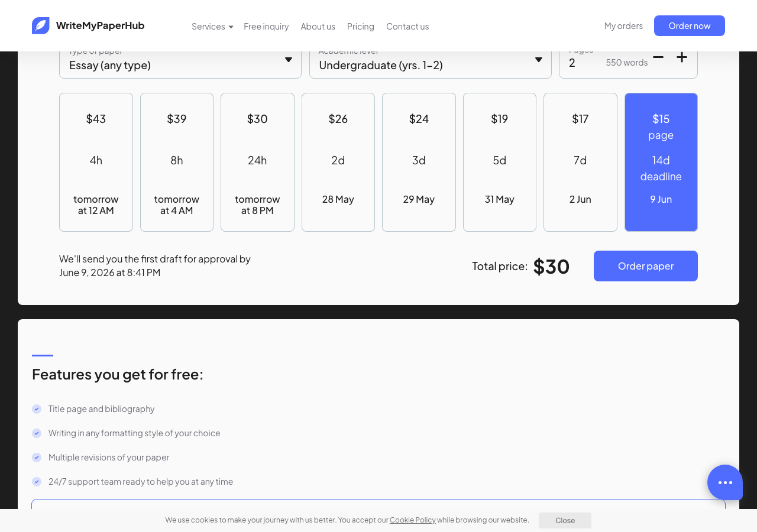The width and height of the screenshot is (757, 532).
Task: Click checkmark icon beside Title page and bibliography
Action: tap(37, 409)
